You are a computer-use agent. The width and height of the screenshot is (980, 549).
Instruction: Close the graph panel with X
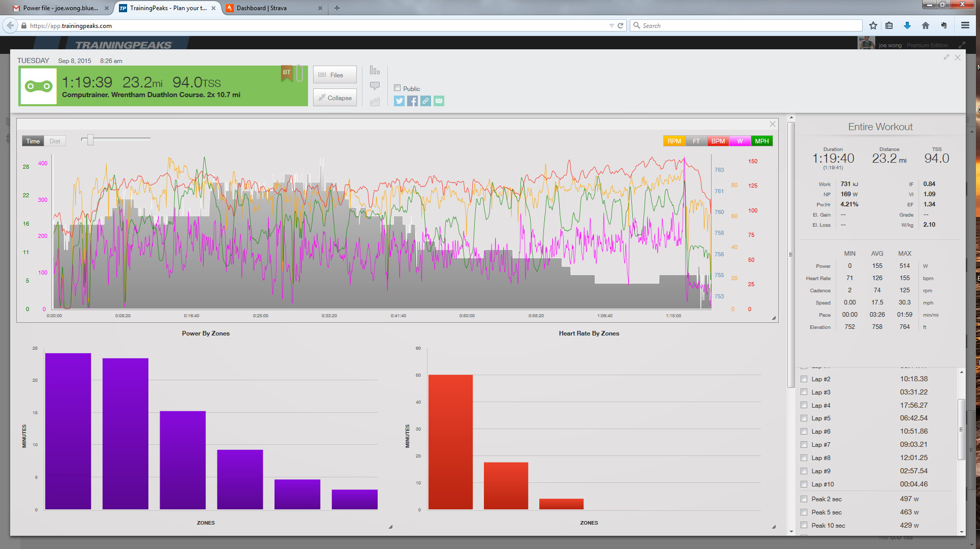pos(772,124)
